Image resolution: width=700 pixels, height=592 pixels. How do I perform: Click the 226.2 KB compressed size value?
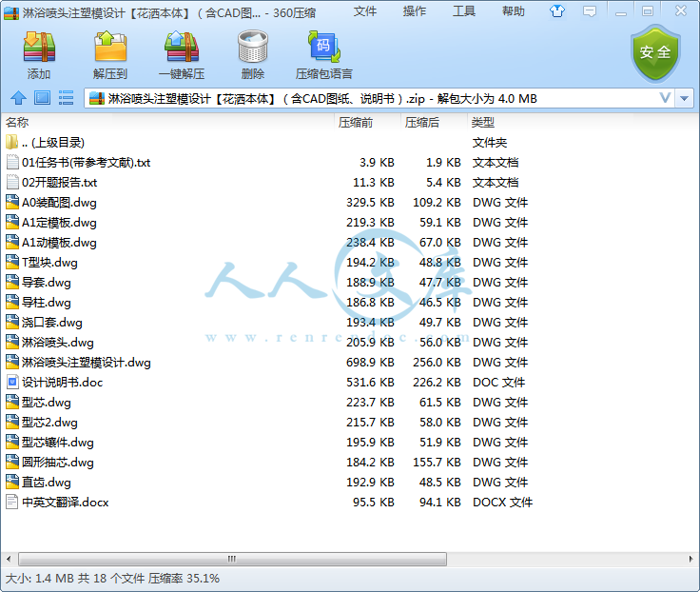[437, 382]
